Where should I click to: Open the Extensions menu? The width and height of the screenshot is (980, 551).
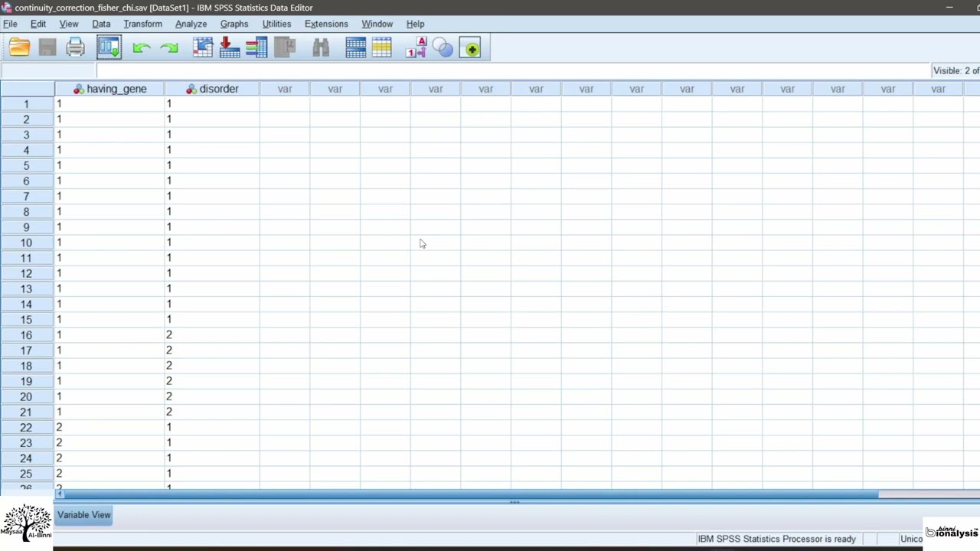pos(326,24)
